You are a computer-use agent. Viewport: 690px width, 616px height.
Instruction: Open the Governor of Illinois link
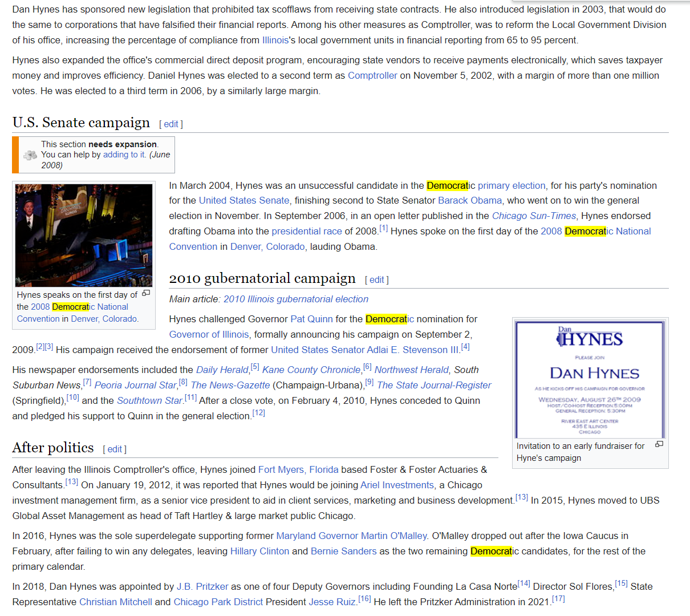[x=209, y=334]
